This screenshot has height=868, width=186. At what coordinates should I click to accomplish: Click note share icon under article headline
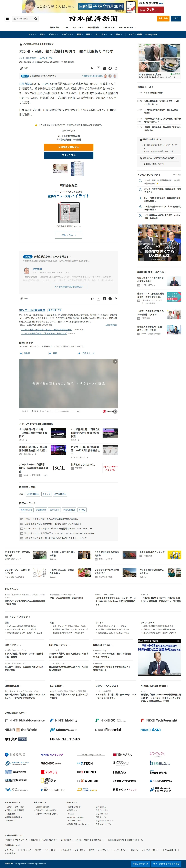98,68
